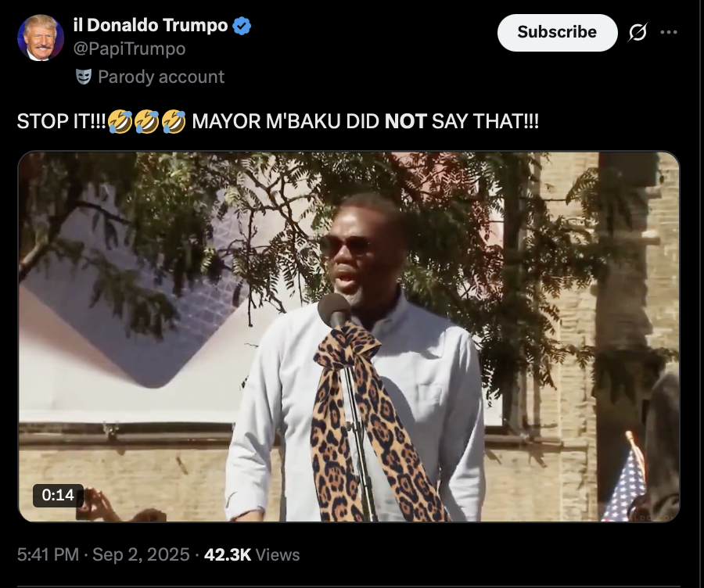Click the American flag in the video corner
Screen dimensions: 704x588
(x=626, y=486)
